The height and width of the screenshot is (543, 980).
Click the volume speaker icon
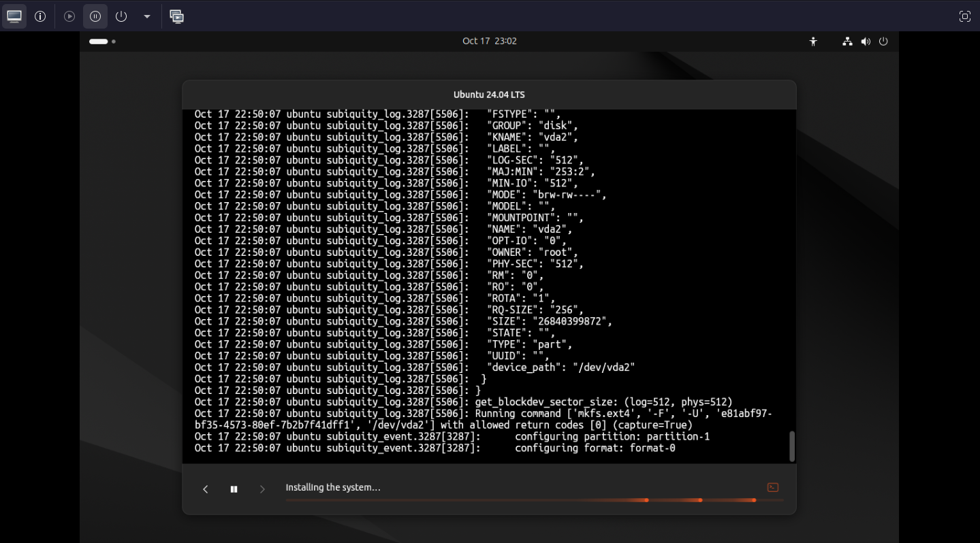[x=865, y=42]
